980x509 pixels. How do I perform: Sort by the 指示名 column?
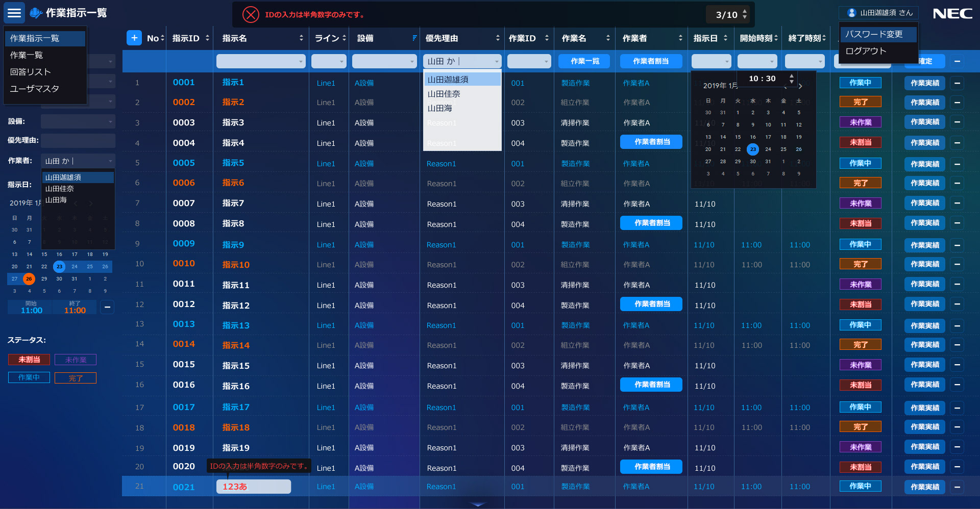[301, 38]
